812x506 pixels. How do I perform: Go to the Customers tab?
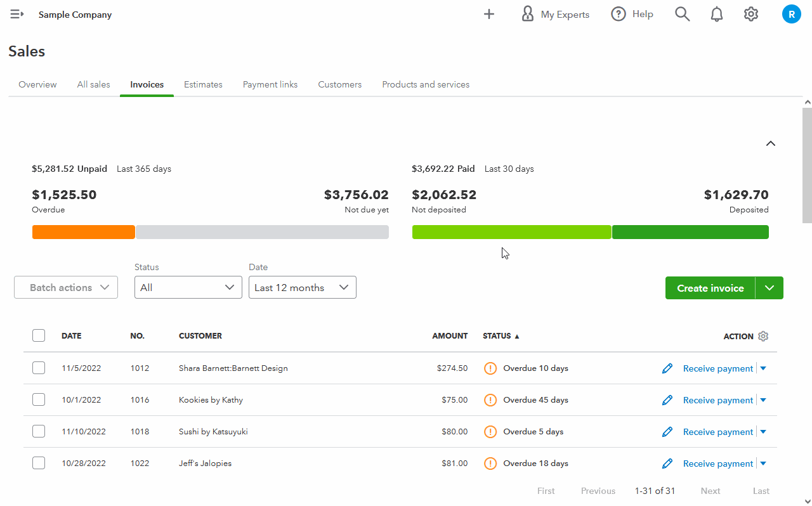click(x=339, y=84)
